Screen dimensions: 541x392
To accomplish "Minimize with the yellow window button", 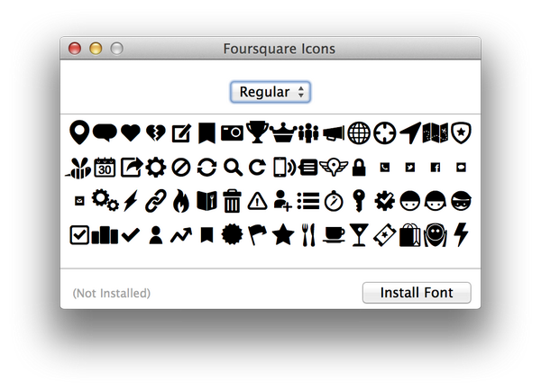I will (x=96, y=49).
